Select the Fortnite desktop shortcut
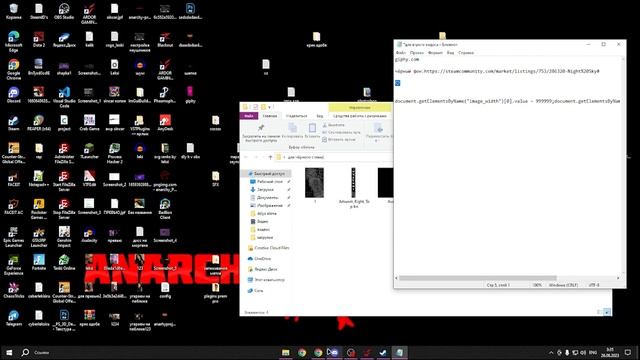640x360 pixels. (39, 262)
